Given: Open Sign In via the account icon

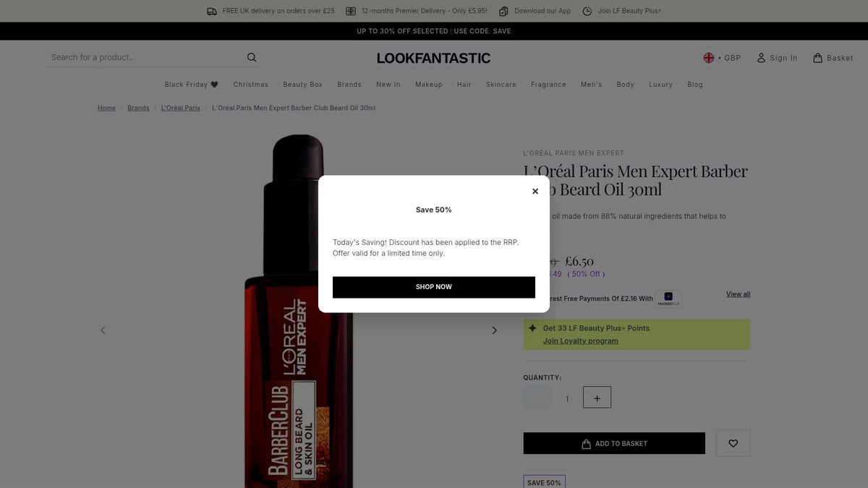Looking at the screenshot, I should (x=759, y=57).
